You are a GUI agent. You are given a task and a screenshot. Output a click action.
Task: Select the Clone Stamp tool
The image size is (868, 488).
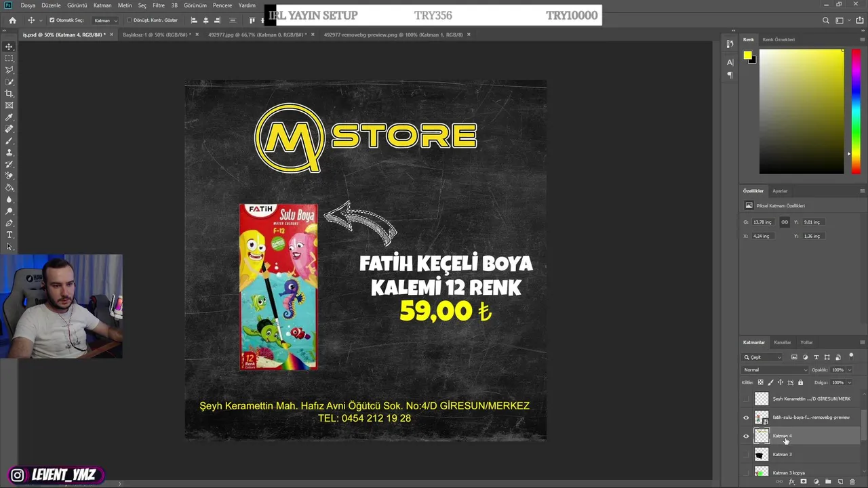click(9, 152)
